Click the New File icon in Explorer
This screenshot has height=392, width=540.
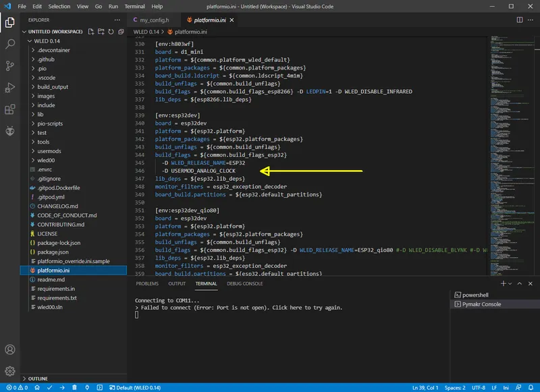click(x=91, y=32)
